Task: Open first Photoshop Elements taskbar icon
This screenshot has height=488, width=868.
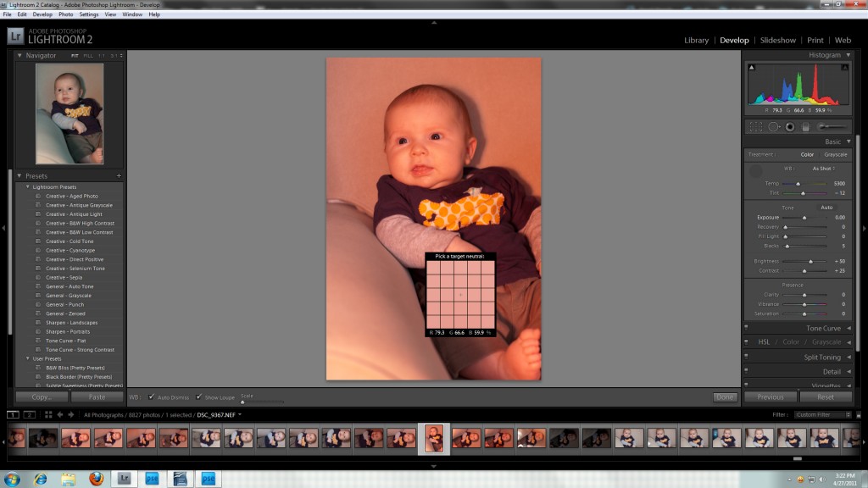Action: [153, 479]
